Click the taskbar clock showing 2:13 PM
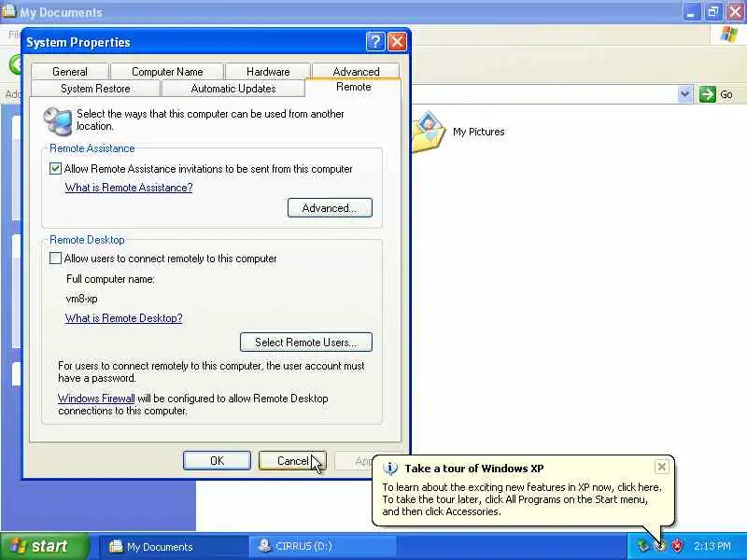Screen dimensions: 747x560 pyautogui.click(x=712, y=546)
